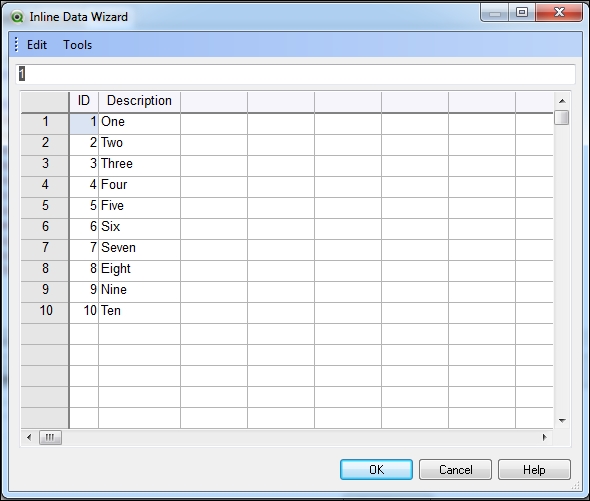
Task: Click the maximize window button
Action: pos(522,12)
